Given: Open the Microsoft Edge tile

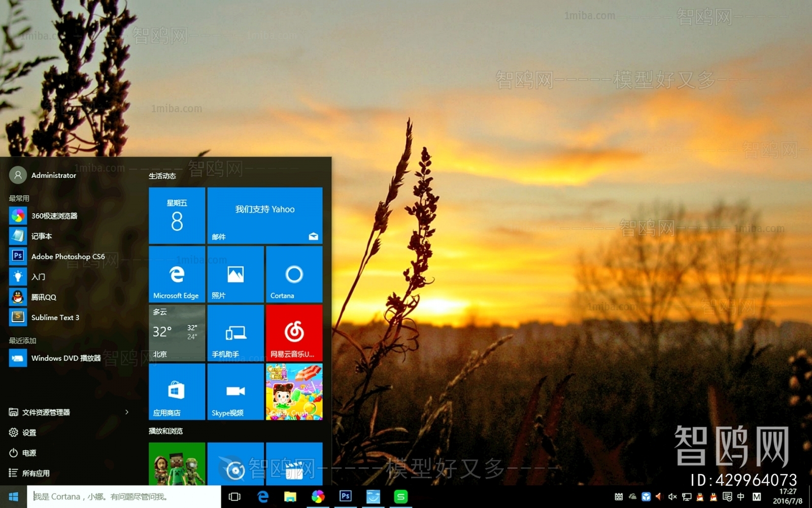Looking at the screenshot, I should pyautogui.click(x=177, y=274).
